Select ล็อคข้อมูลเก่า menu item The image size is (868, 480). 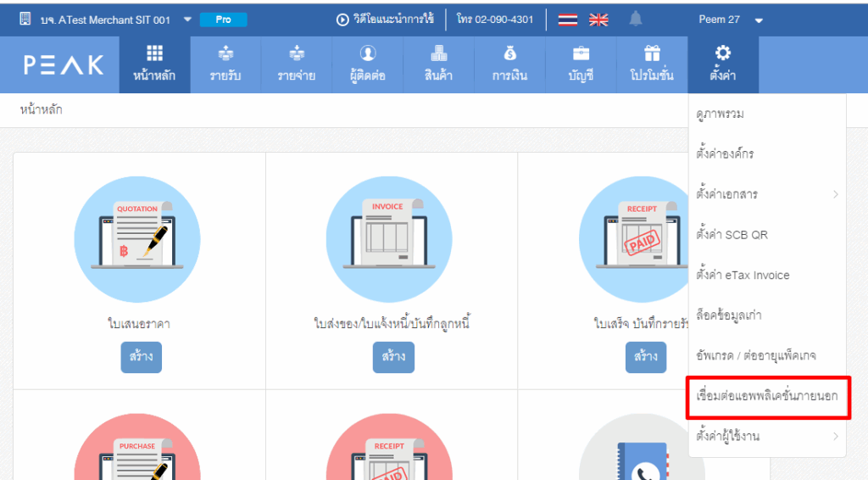(766, 315)
